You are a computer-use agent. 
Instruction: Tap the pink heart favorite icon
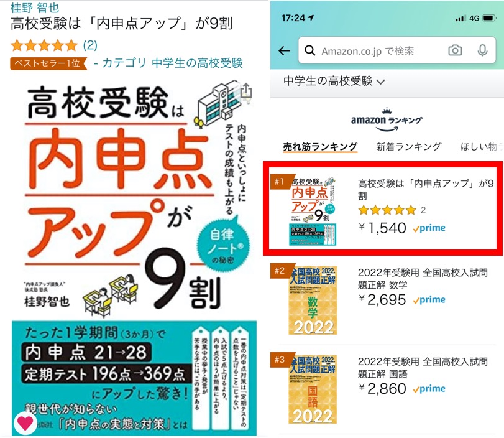point(25,422)
